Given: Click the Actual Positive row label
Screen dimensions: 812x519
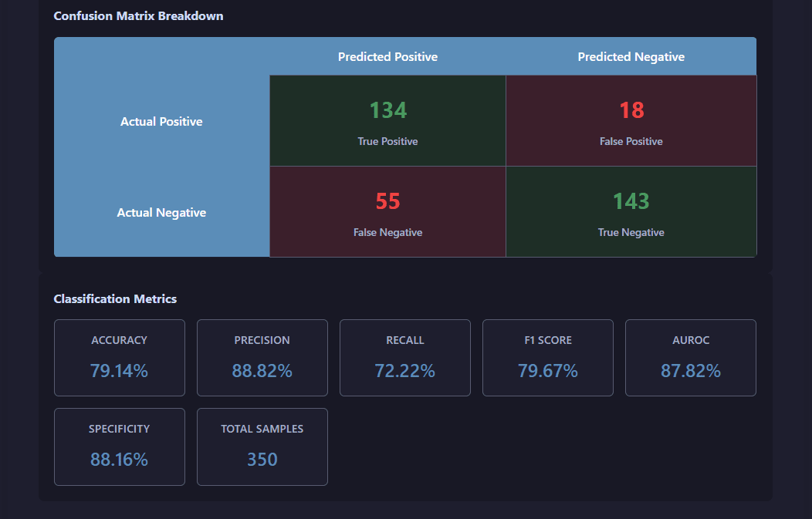Looking at the screenshot, I should point(161,122).
